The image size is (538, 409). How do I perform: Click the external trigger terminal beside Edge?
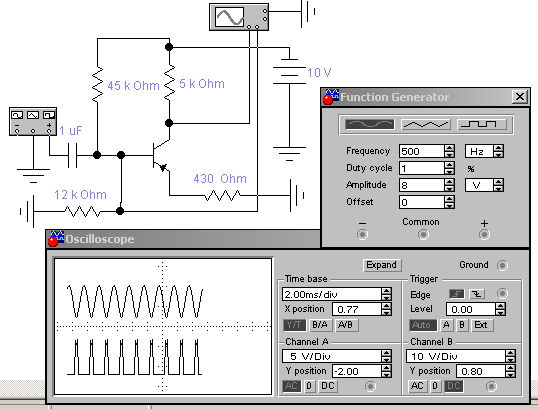(x=502, y=294)
